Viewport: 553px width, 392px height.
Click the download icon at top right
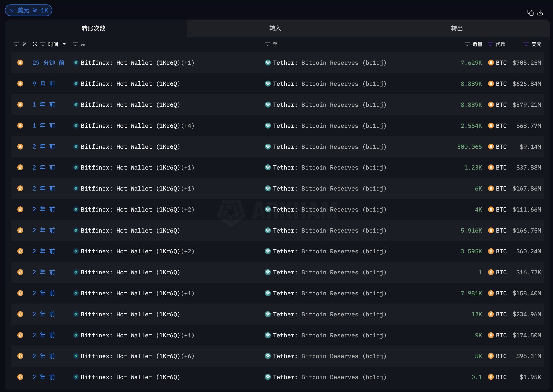click(x=540, y=13)
